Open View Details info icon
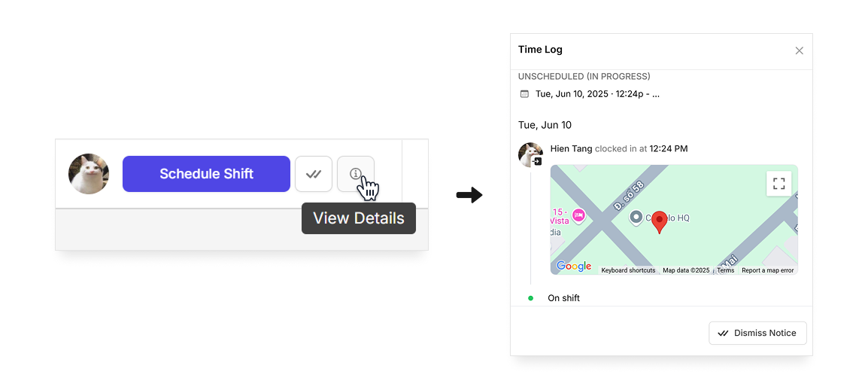 (x=355, y=174)
